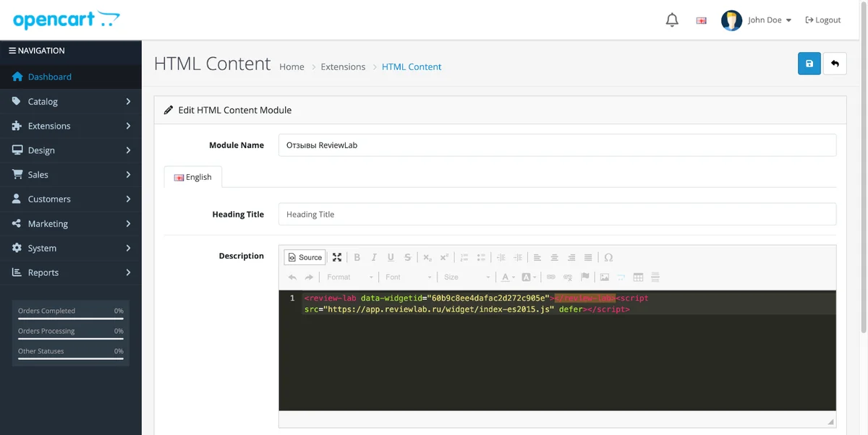Expand the Marketing menu
Screen dimensions: 868x435
point(71,223)
